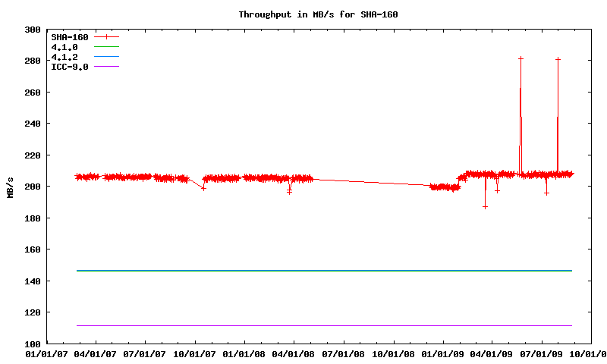Click the blue 4.1.2 legend line sample
The height and width of the screenshot is (364, 607).
point(107,57)
